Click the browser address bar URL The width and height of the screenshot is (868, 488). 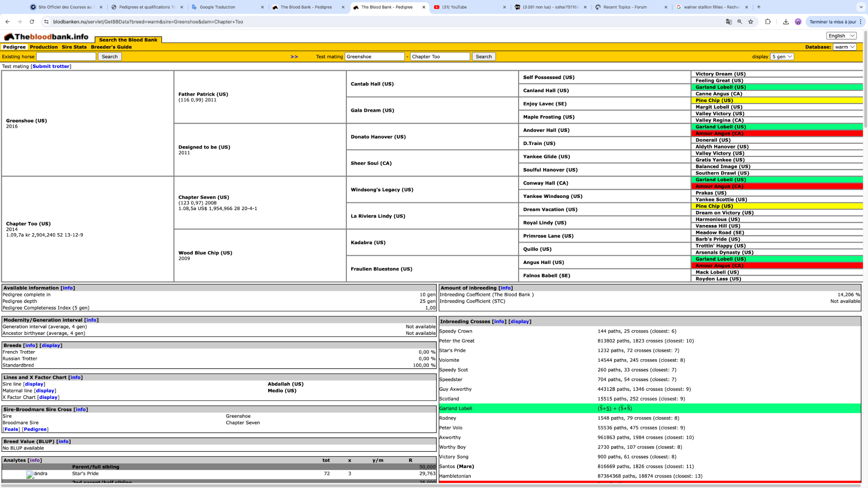coord(148,22)
